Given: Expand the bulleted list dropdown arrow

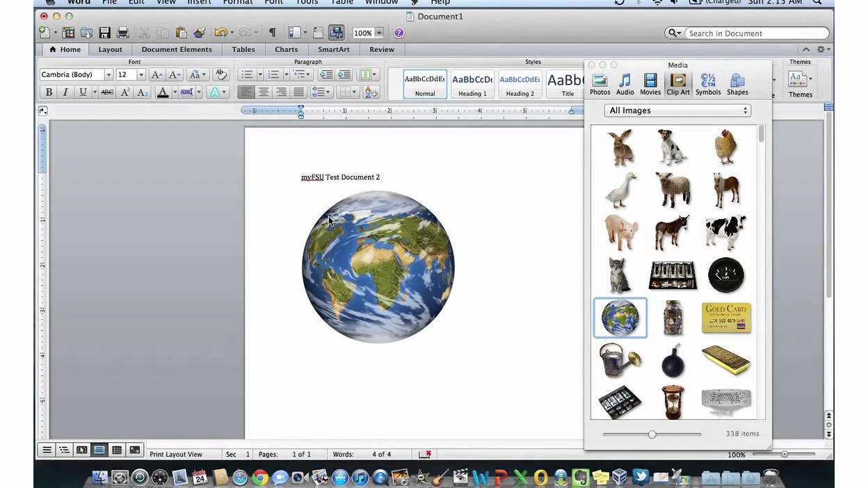Looking at the screenshot, I should 259,74.
